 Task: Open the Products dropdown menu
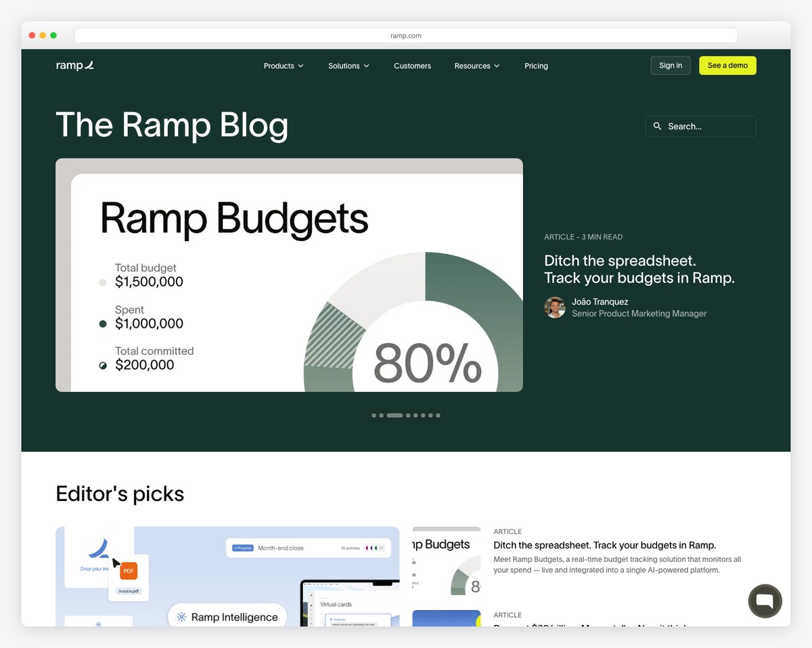pos(283,66)
